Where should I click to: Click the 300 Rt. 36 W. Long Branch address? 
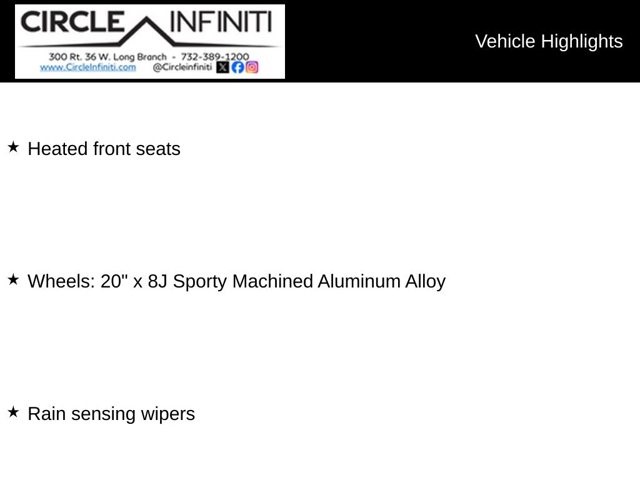point(108,56)
